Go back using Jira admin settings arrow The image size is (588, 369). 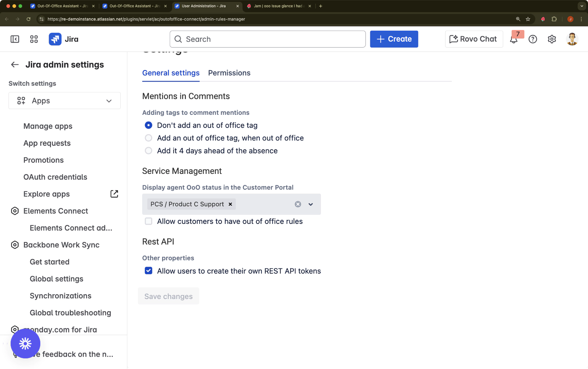15,65
